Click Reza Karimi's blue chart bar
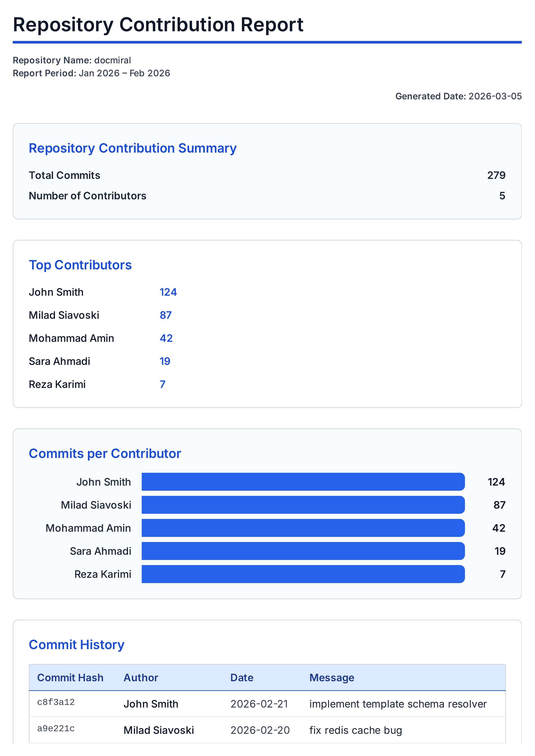 pos(303,574)
